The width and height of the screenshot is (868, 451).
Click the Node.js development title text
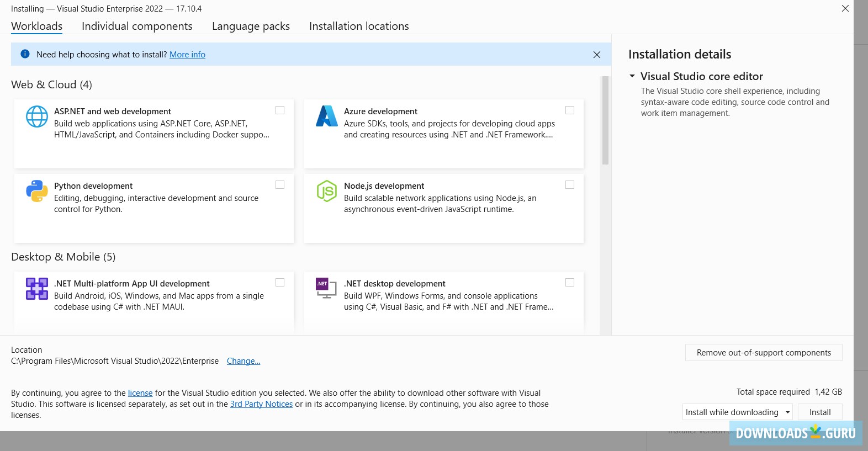pos(384,186)
